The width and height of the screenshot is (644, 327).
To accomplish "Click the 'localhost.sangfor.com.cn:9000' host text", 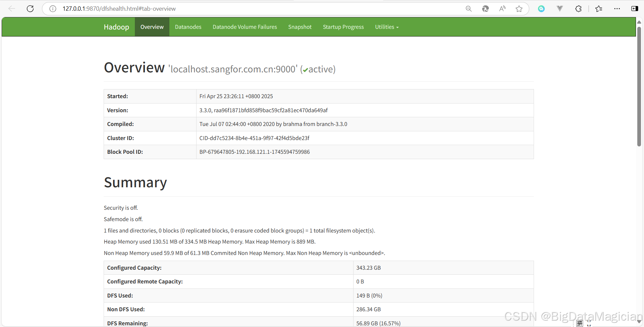I will (233, 69).
